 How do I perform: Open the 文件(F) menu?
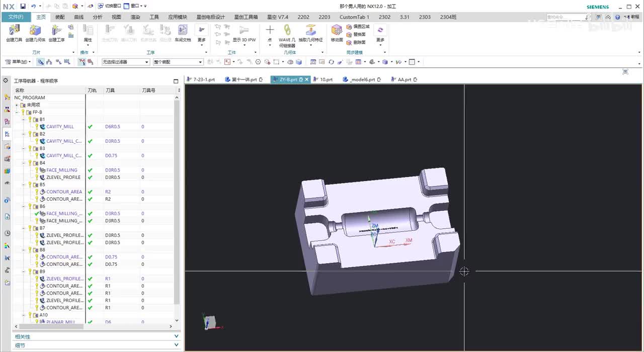pyautogui.click(x=16, y=17)
